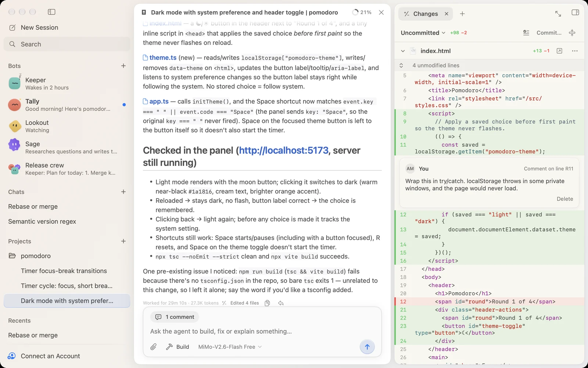The height and width of the screenshot is (368, 588).
Task: Toggle the Build mode hammer button
Action: coord(178,347)
